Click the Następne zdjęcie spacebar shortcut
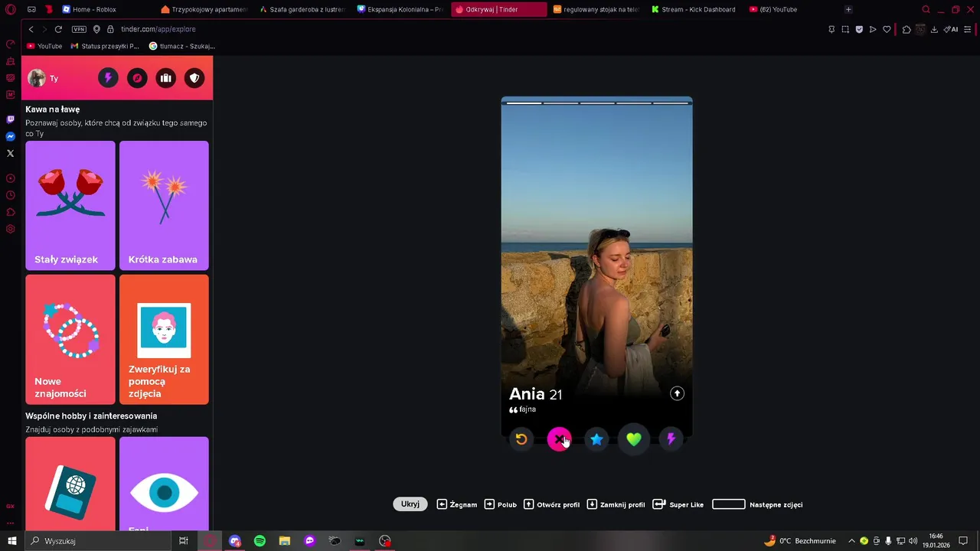Image resolution: width=980 pixels, height=551 pixels. pyautogui.click(x=757, y=504)
